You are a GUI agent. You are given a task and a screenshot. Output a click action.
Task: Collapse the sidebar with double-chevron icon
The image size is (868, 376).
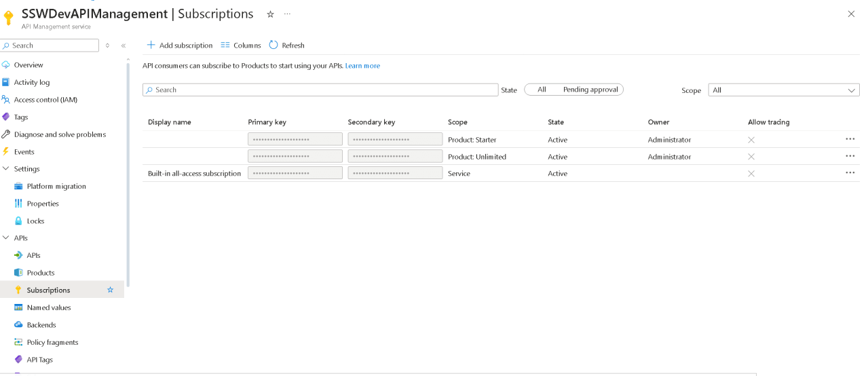(x=124, y=45)
